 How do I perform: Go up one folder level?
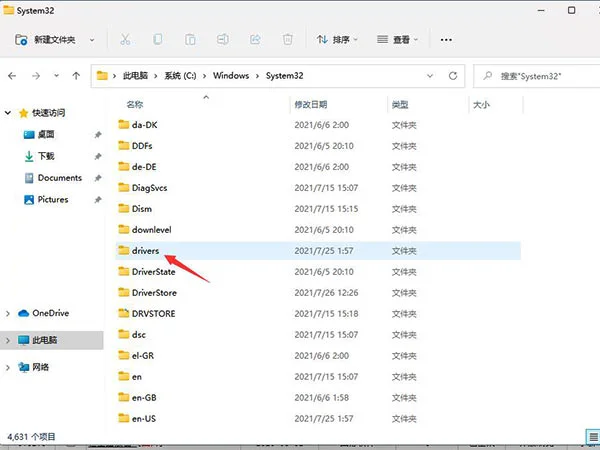pos(76,76)
